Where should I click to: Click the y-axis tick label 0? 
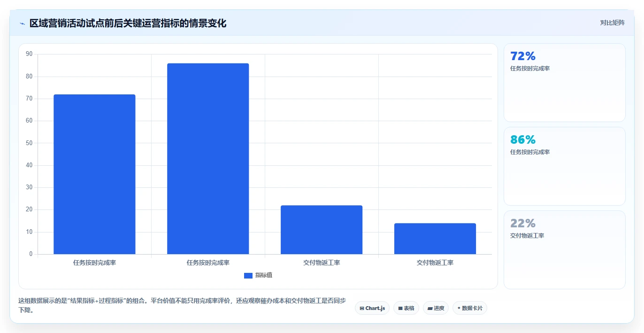(x=31, y=254)
